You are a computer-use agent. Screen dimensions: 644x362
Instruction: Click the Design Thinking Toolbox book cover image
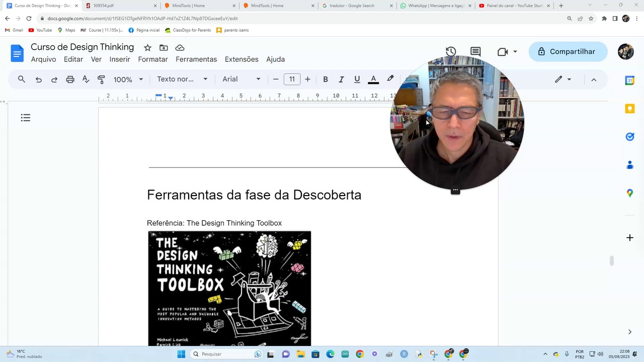(x=229, y=289)
